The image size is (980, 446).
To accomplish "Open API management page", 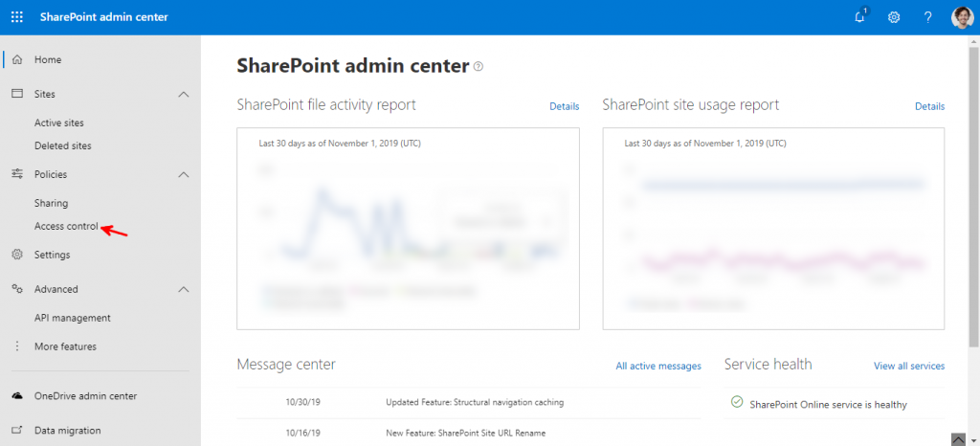I will pyautogui.click(x=73, y=318).
